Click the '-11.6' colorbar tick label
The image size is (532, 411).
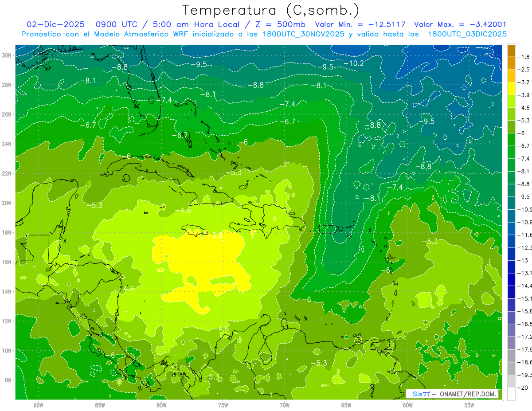point(524,235)
